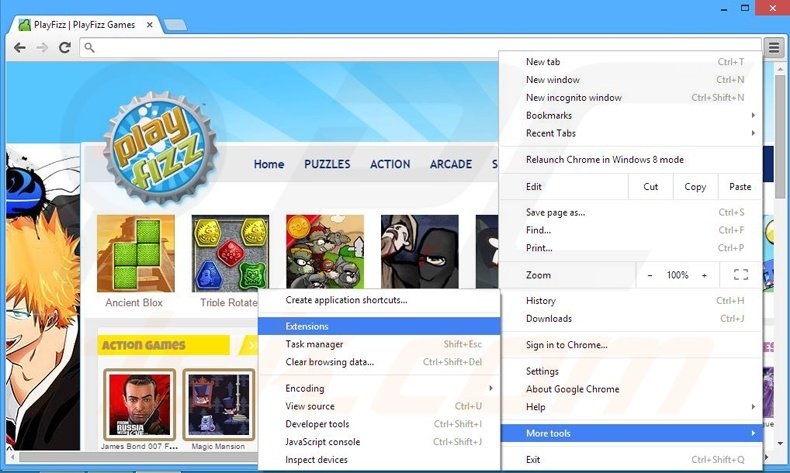Viewport: 790px width, 473px height.
Task: Click the Paste button in Edit row
Action: click(x=740, y=187)
